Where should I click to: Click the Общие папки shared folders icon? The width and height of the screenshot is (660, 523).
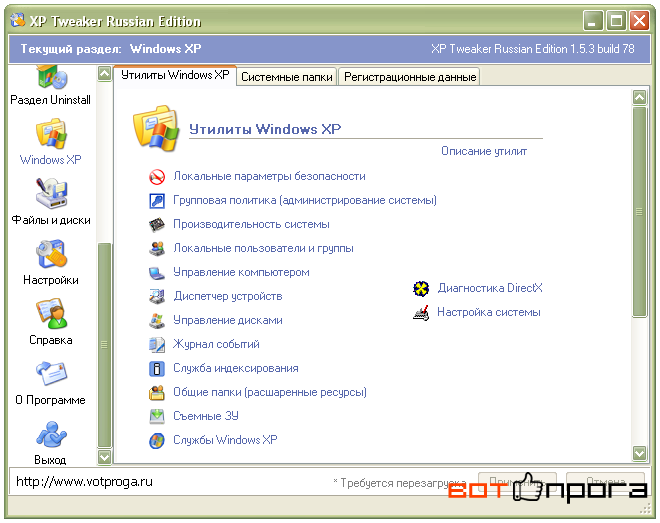pos(157,393)
